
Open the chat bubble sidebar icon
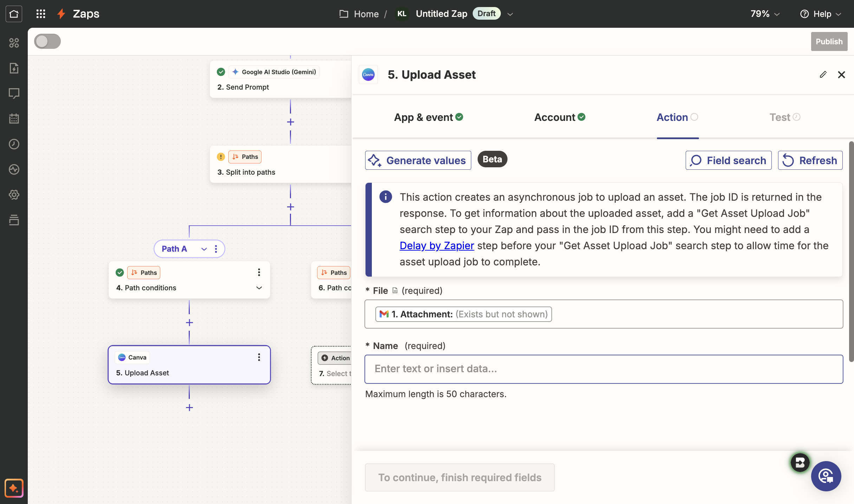click(x=14, y=93)
